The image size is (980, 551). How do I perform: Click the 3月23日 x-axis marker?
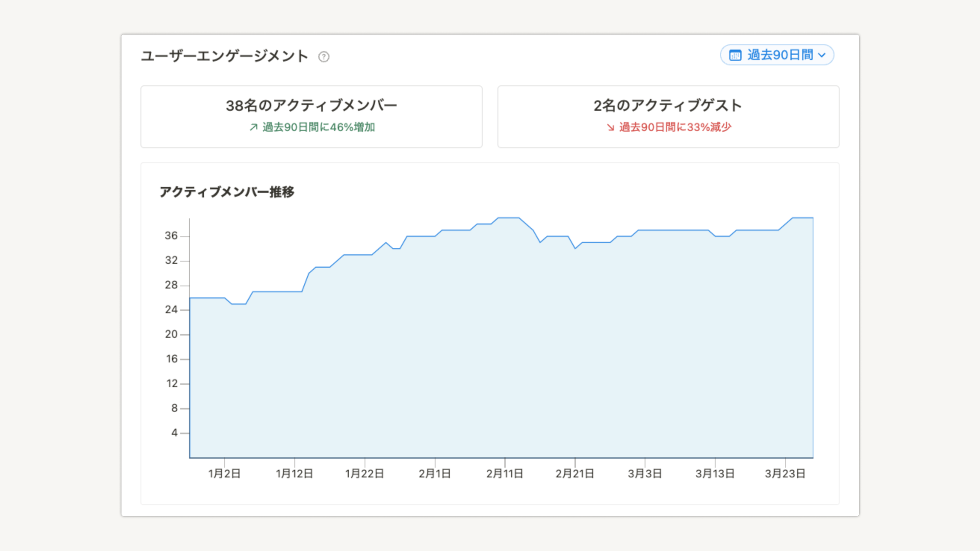[x=785, y=473]
